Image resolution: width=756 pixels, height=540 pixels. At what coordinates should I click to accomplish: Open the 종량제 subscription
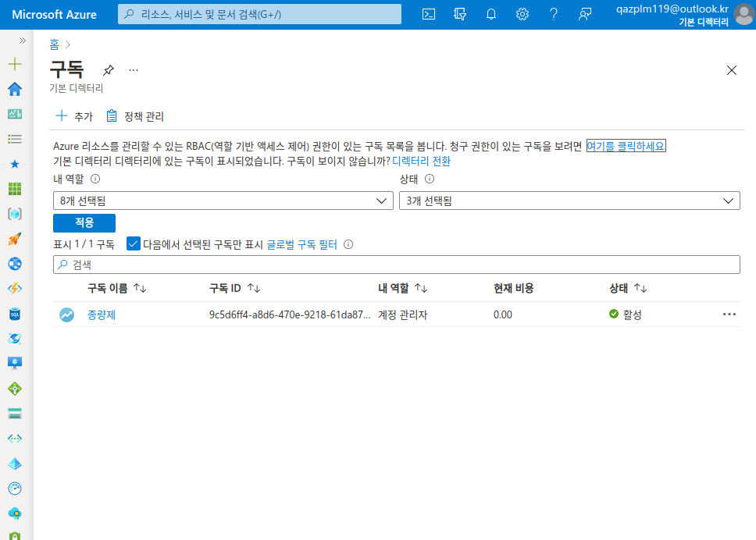[x=102, y=314]
